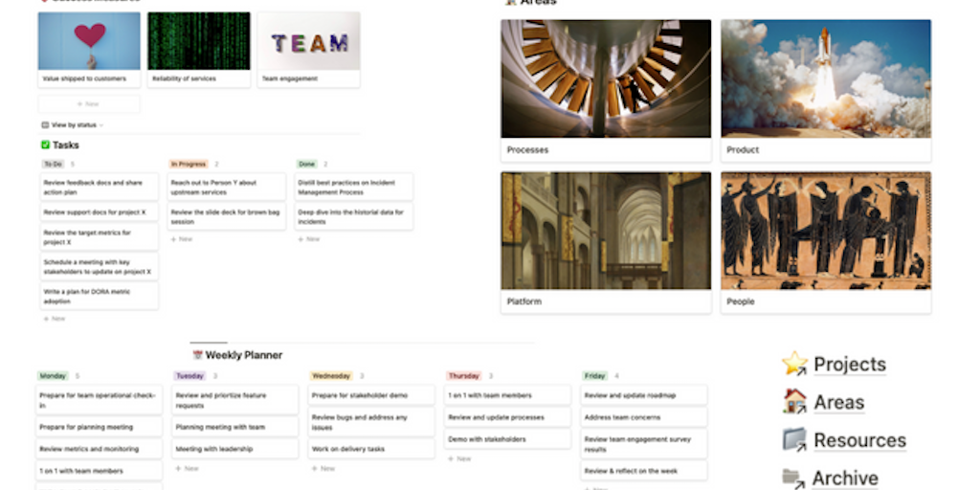This screenshot has height=490, width=980.
Task: Click the Reliability of services title
Action: tap(185, 78)
